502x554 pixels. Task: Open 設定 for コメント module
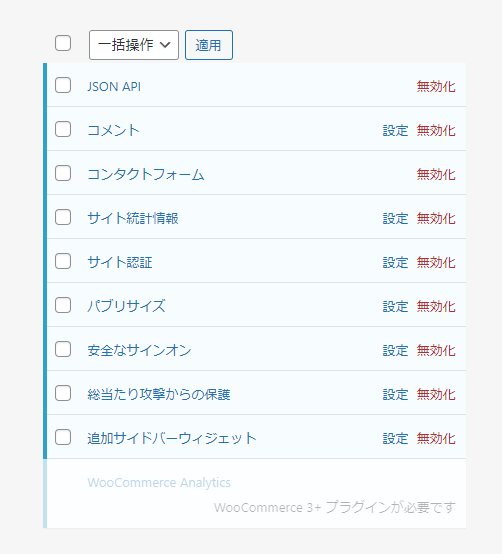coord(395,131)
